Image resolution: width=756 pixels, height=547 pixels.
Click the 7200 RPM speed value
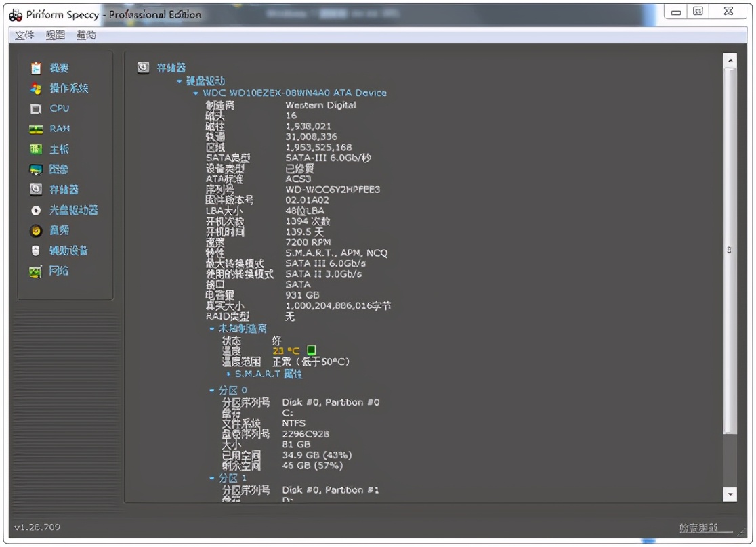click(x=308, y=242)
